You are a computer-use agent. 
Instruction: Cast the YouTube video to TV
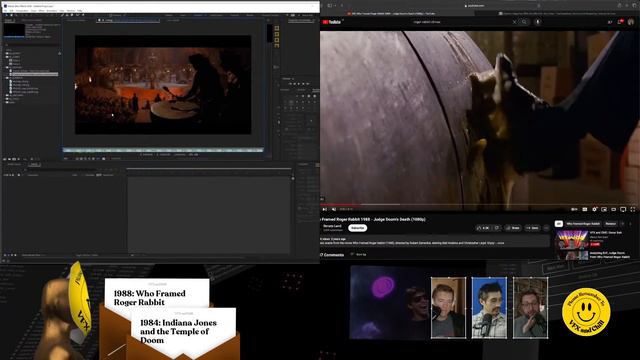pos(623,209)
